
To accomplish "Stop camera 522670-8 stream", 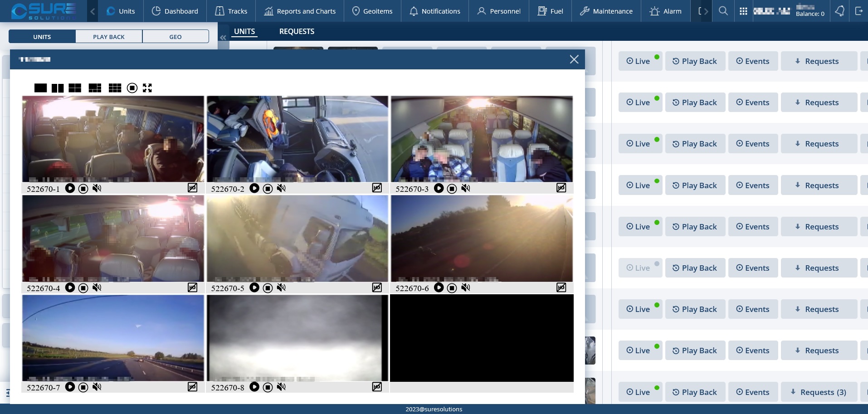I will pos(268,387).
